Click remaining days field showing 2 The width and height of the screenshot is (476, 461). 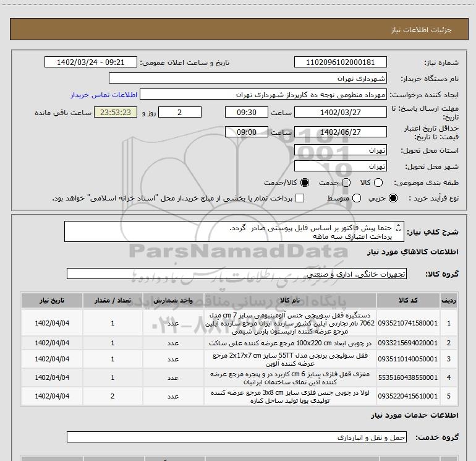click(x=180, y=112)
